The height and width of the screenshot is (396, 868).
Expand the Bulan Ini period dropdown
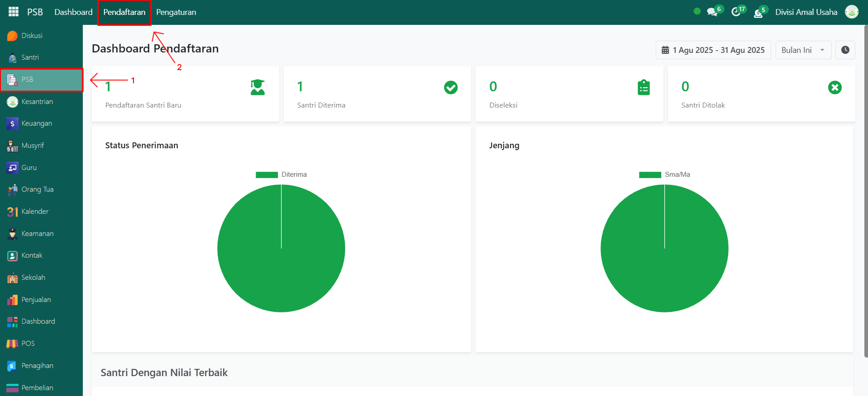803,50
